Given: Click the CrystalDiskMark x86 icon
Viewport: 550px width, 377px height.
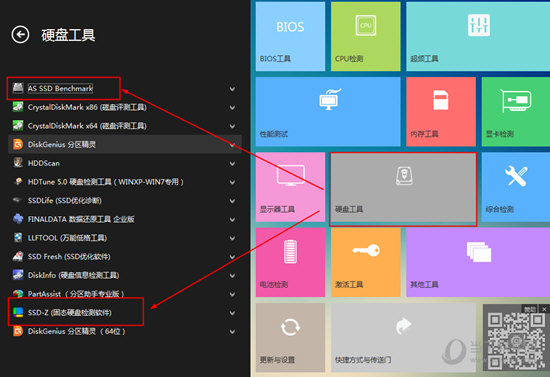Looking at the screenshot, I should [18, 107].
